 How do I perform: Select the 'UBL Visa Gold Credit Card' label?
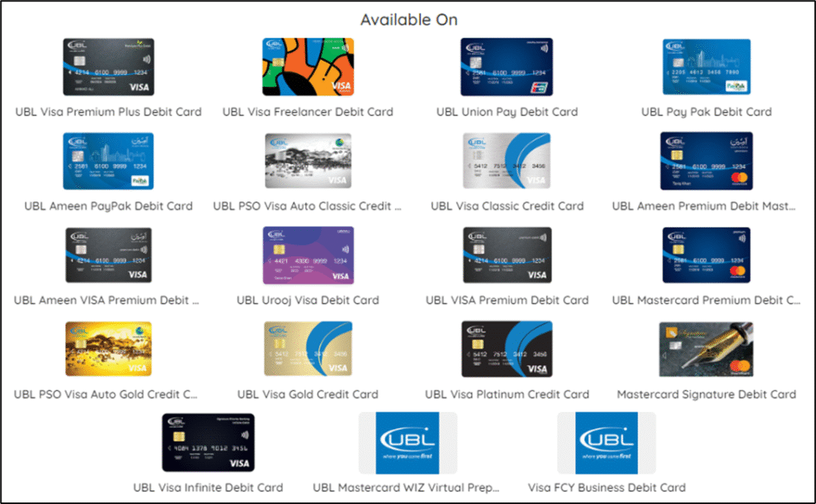click(308, 394)
